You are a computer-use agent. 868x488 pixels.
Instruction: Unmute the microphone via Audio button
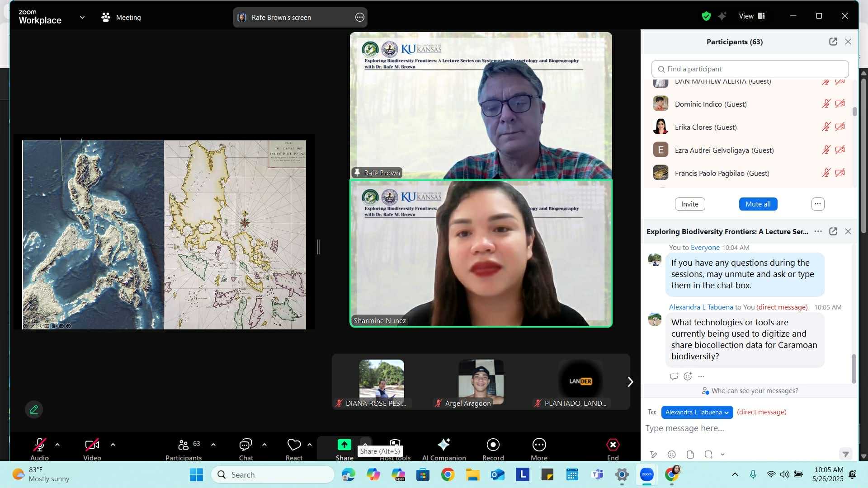click(x=39, y=445)
